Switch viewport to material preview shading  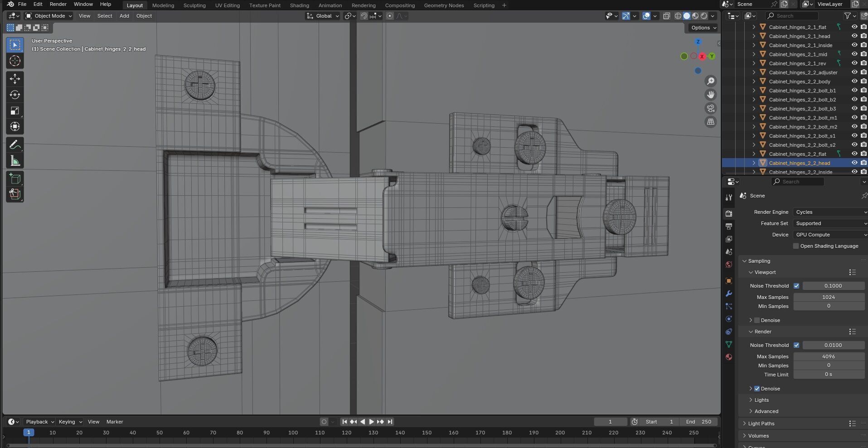tap(695, 16)
